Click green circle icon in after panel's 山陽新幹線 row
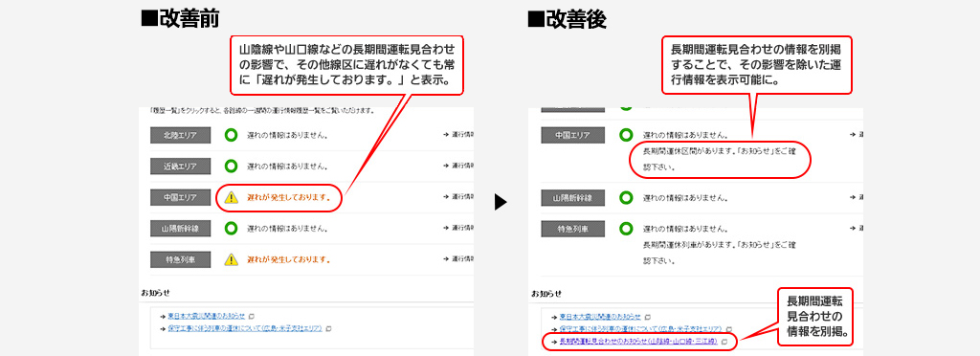The width and height of the screenshot is (980, 356). pos(626,198)
